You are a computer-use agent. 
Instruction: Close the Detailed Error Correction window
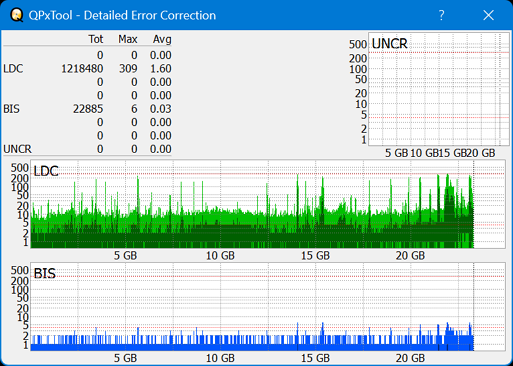(x=488, y=15)
